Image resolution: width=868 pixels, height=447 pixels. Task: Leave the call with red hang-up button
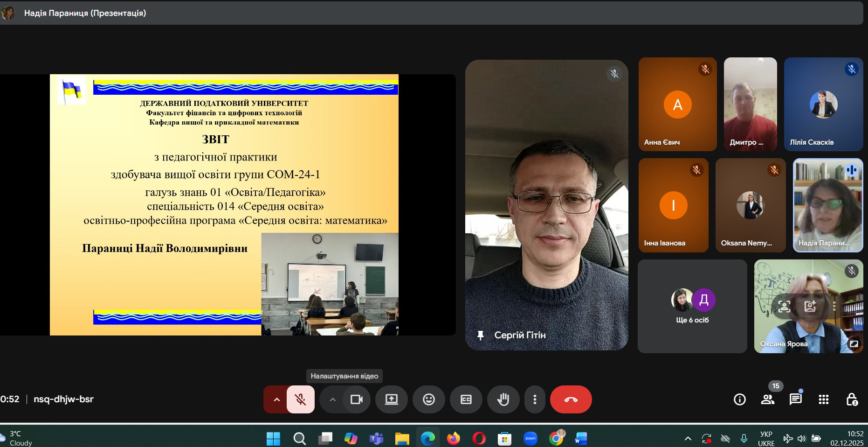click(571, 399)
